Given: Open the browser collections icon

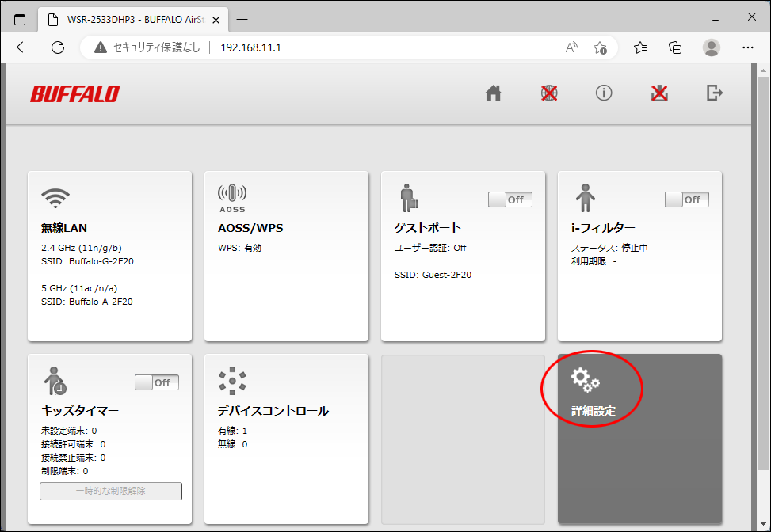Looking at the screenshot, I should pyautogui.click(x=676, y=47).
